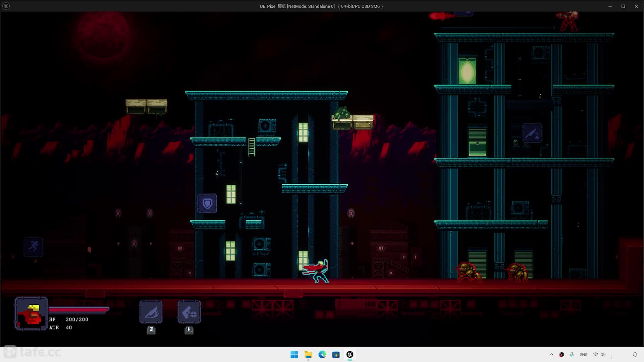Click the J key hint label
The image size is (644, 362).
(x=151, y=330)
